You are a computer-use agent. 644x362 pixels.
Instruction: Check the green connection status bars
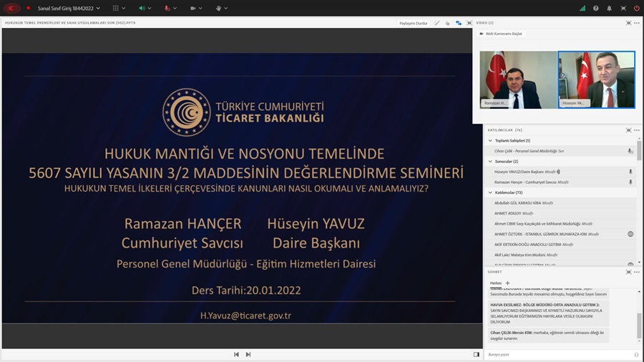(x=582, y=8)
